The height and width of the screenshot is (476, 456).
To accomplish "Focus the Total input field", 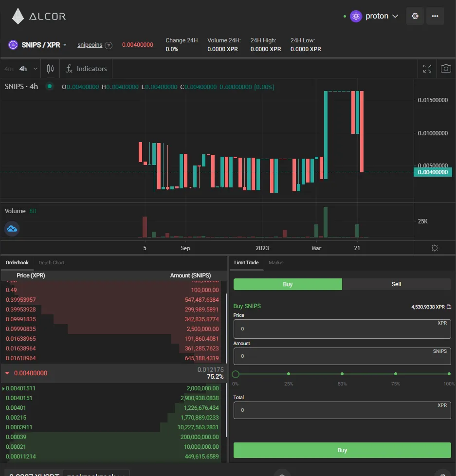I will (x=342, y=410).
